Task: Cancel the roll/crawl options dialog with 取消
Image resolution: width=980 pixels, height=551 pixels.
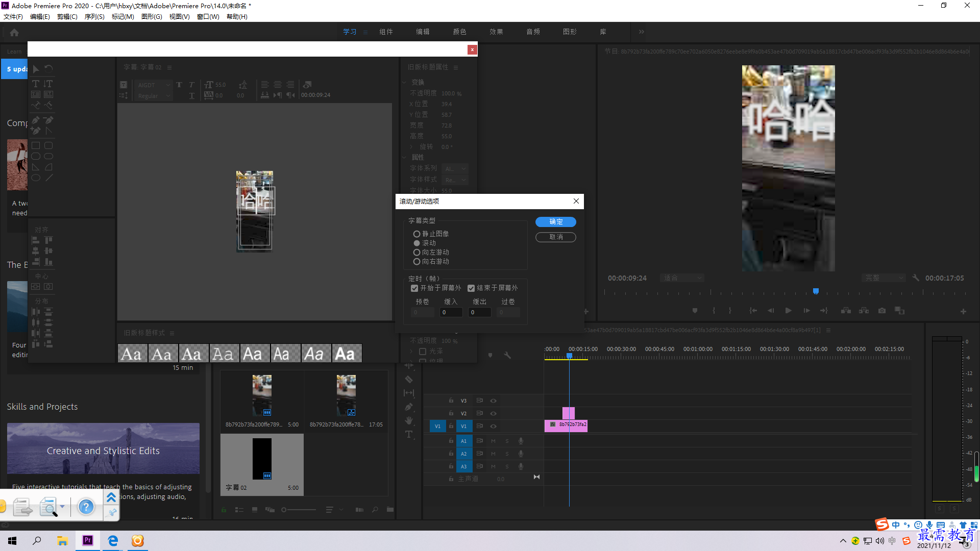Action: coord(556,237)
